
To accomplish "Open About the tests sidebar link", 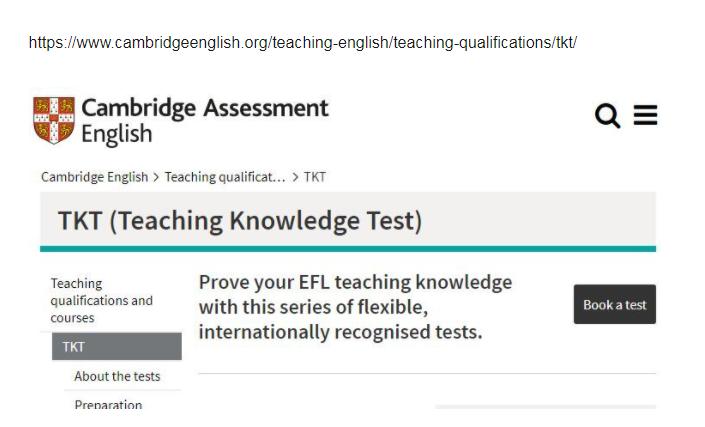I will 117,376.
